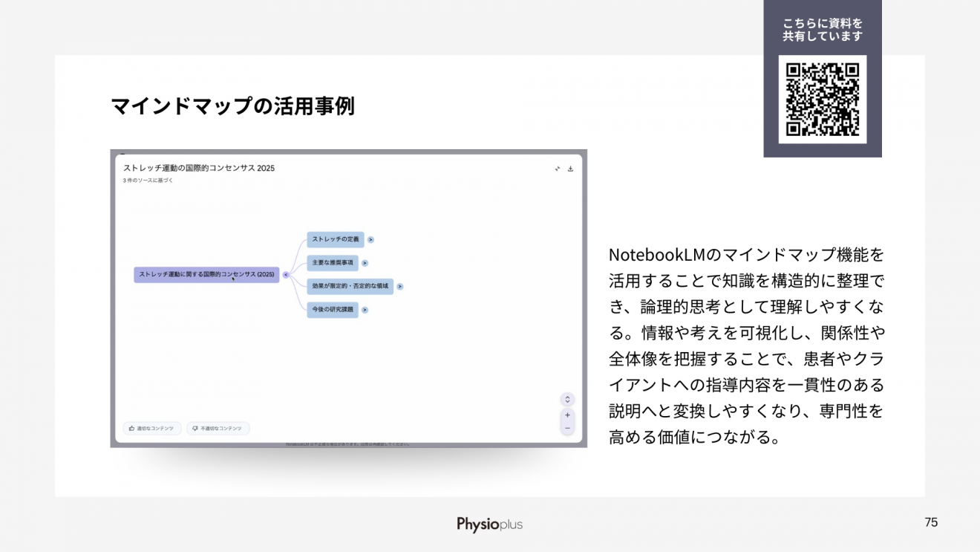Download the mind map image
The width and height of the screenshot is (980, 552).
point(570,169)
